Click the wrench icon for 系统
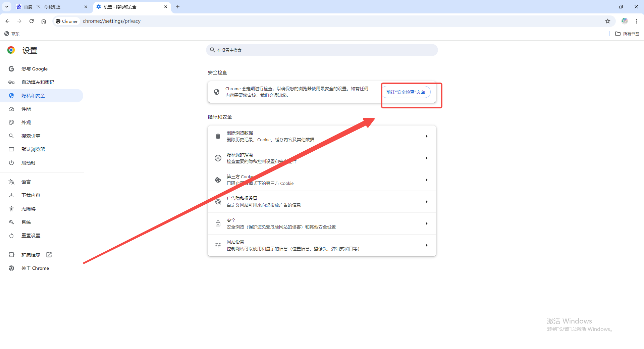Viewport: 644px width, 349px height. click(x=11, y=222)
